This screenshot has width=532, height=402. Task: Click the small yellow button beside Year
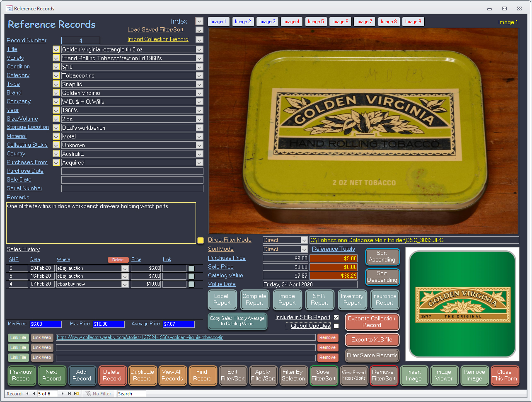56,110
